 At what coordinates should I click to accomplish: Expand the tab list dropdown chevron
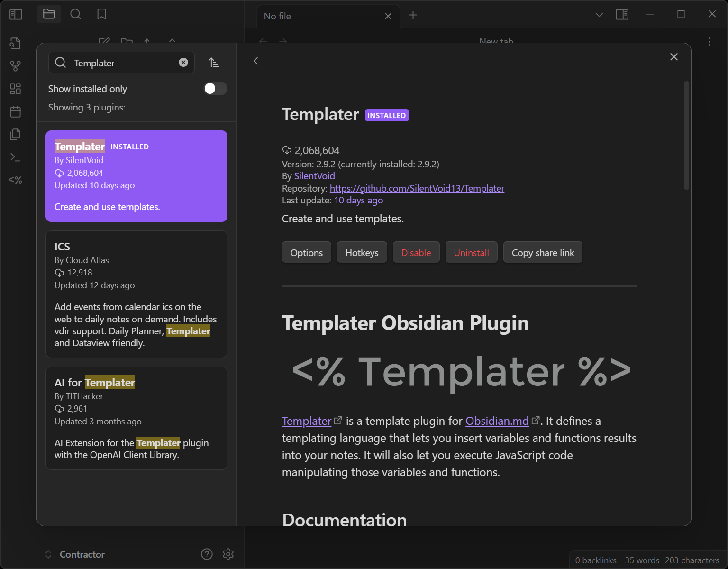[x=599, y=15]
